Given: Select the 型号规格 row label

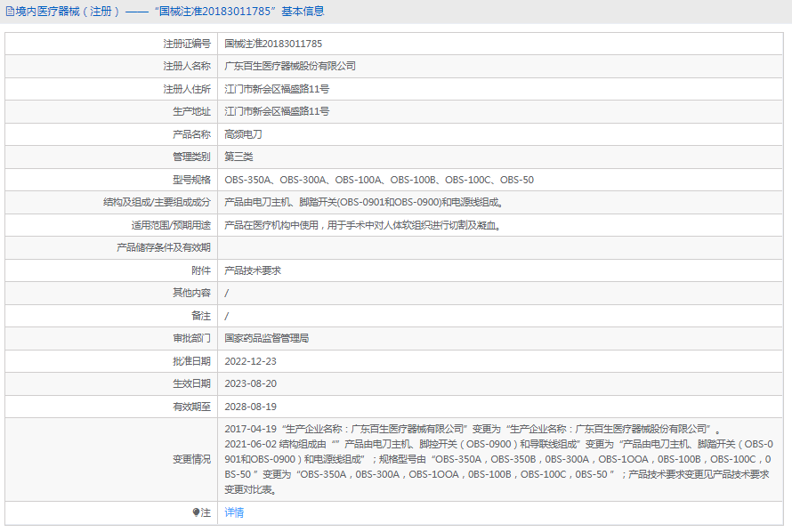Looking at the screenshot, I should (191, 180).
